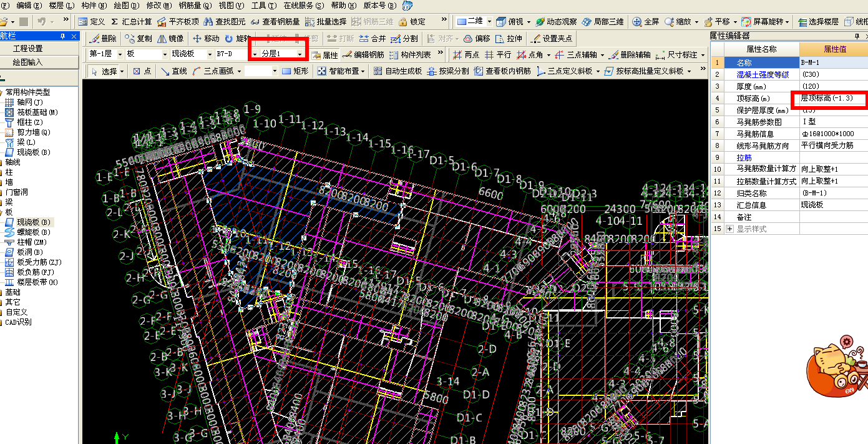Select the 矩形 rectangle drawing tool
Screen dimensions: 868x444
click(295, 71)
